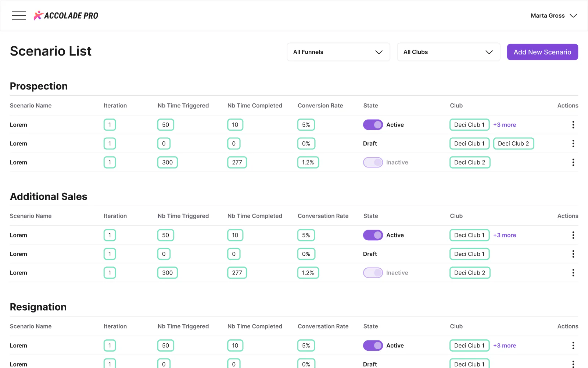Click Deci Club 2 tag in Prospection Draft row
Viewport: 588px width, 368px height.
coord(513,144)
